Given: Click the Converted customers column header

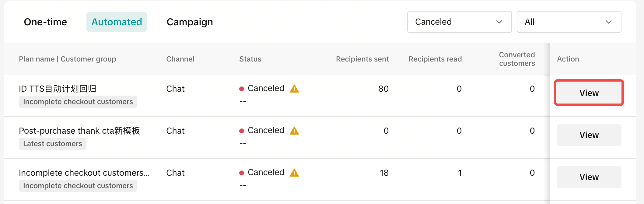Looking at the screenshot, I should tap(517, 59).
